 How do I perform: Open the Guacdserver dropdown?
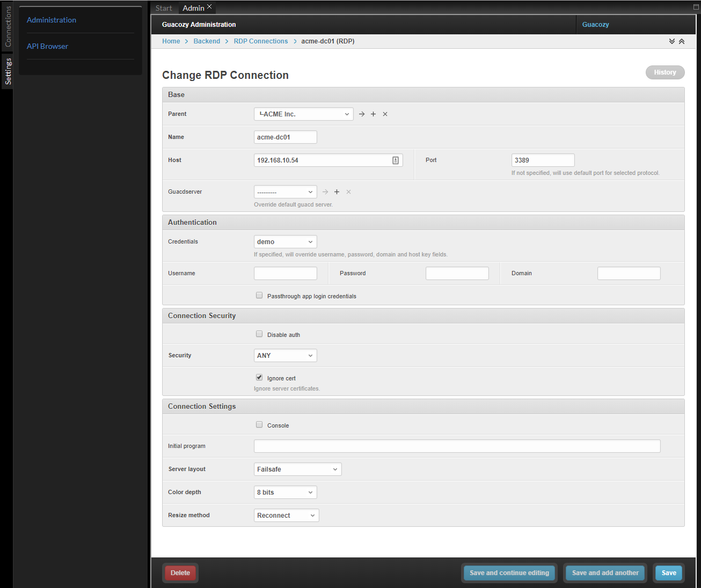286,192
